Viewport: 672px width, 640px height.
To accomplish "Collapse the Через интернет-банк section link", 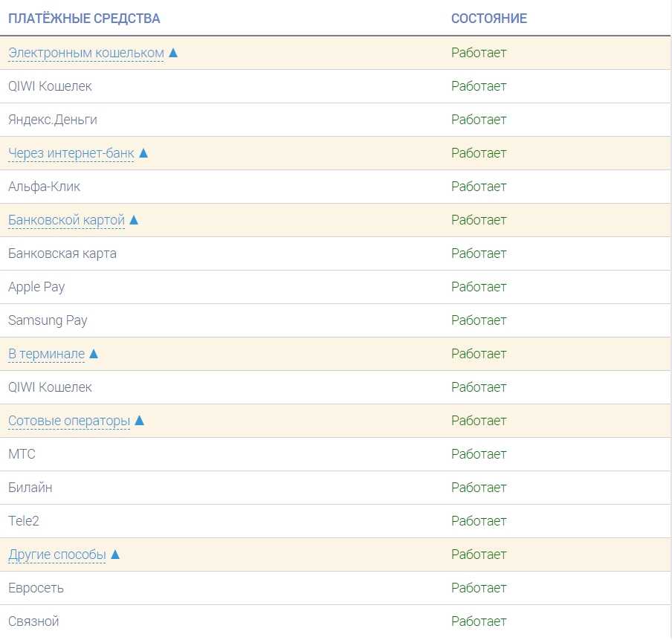I will tap(71, 153).
